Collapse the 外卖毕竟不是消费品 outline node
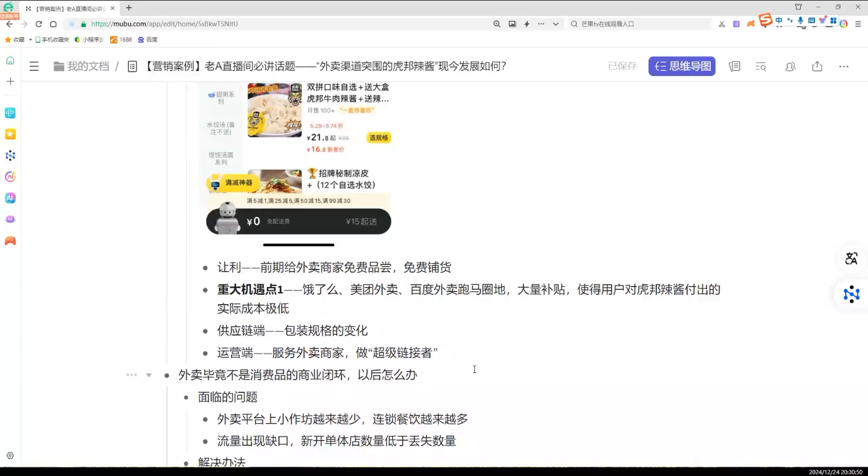Screen dimensions: 868x476 (149, 375)
